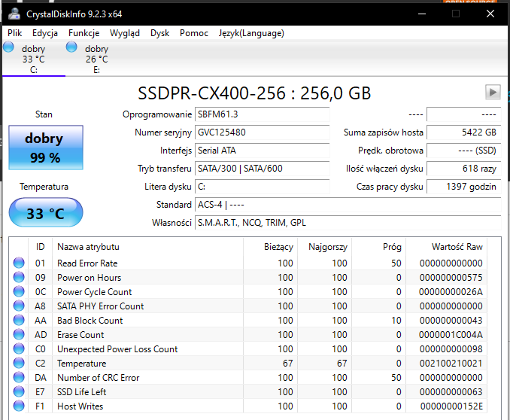Click the Interfejs field Serial ATA
510x420 pixels.
(x=263, y=151)
